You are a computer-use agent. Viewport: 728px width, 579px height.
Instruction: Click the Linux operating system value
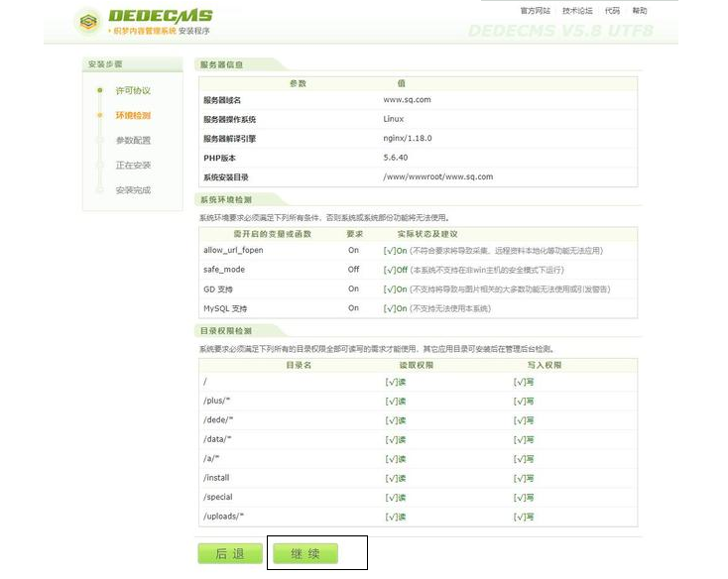(x=393, y=119)
